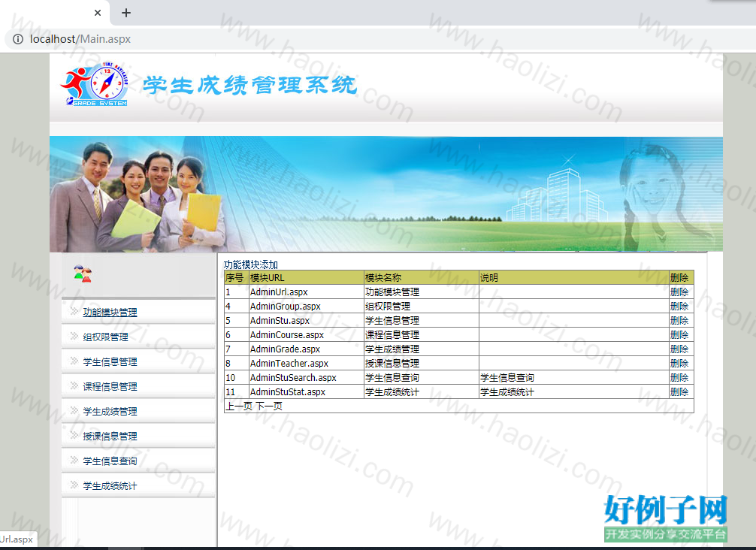
Task: Click arrow bullet beside 课程信息管理 sidebar item
Action: [74, 385]
